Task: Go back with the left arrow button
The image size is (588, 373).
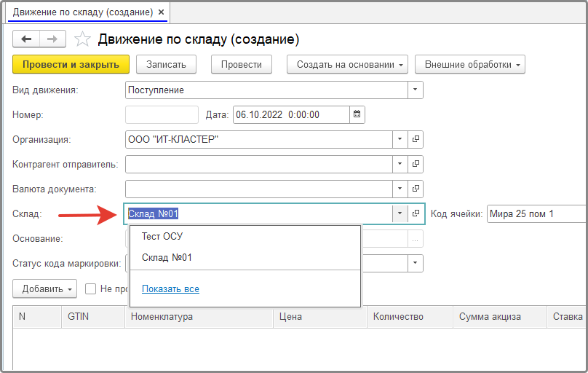Action: pyautogui.click(x=26, y=39)
